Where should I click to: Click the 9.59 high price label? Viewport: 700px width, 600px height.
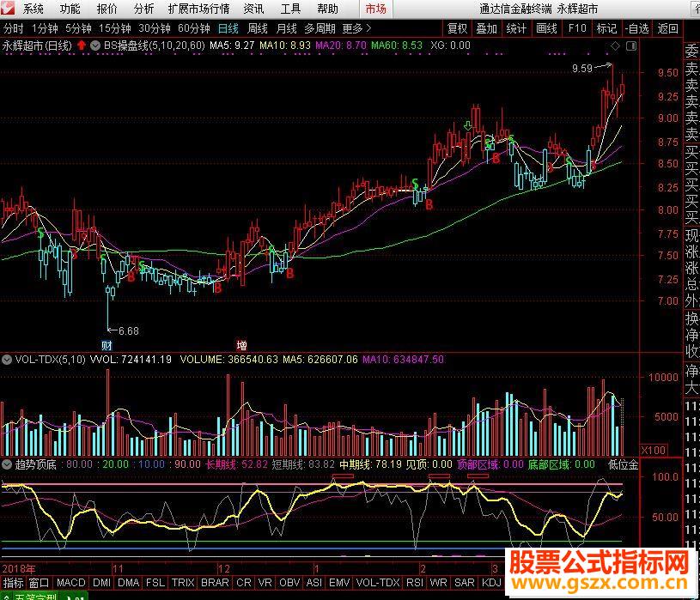click(x=582, y=69)
